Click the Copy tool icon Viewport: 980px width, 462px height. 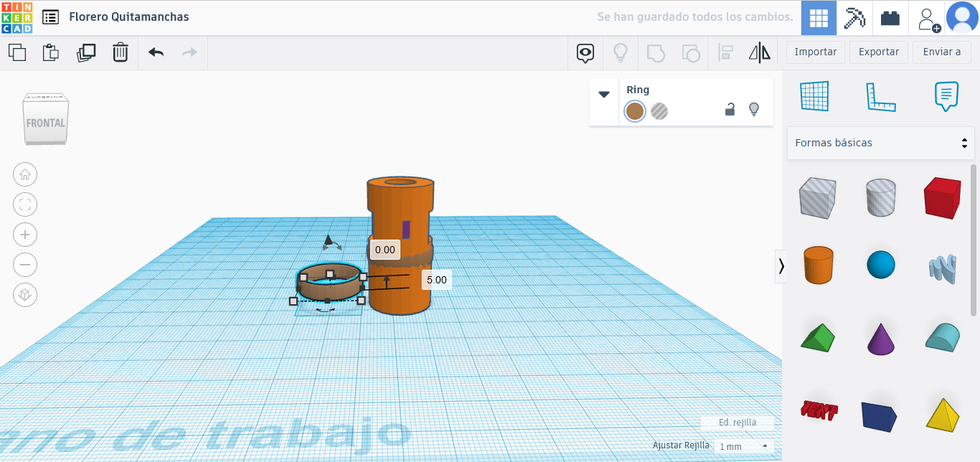coord(17,52)
